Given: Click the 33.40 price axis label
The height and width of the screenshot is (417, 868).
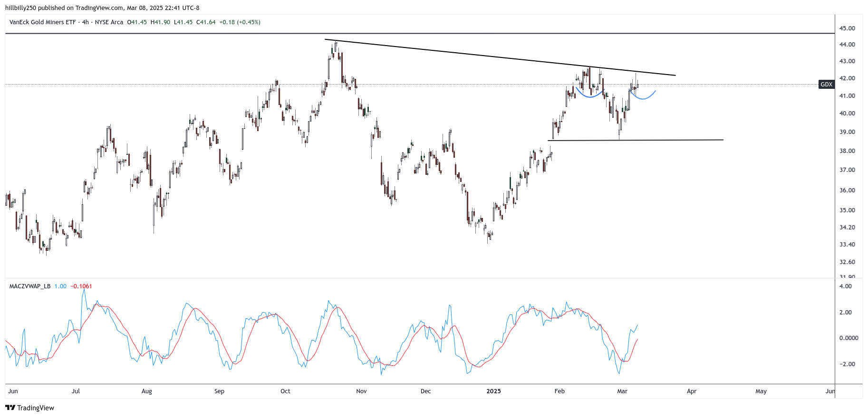Looking at the screenshot, I should 847,245.
